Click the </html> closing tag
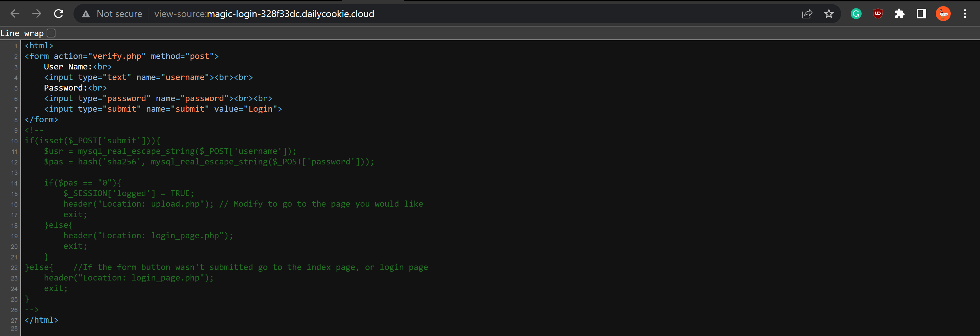980x336 pixels. (42, 320)
